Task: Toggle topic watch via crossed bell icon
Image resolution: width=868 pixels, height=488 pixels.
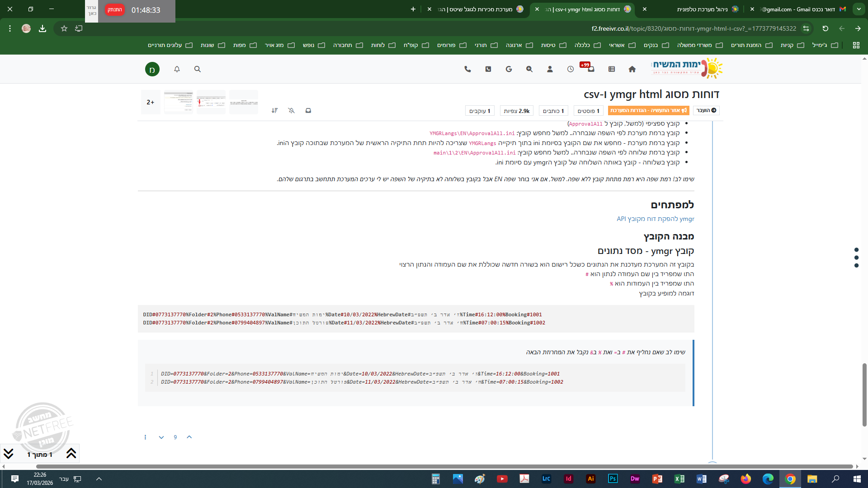Action: (x=291, y=111)
